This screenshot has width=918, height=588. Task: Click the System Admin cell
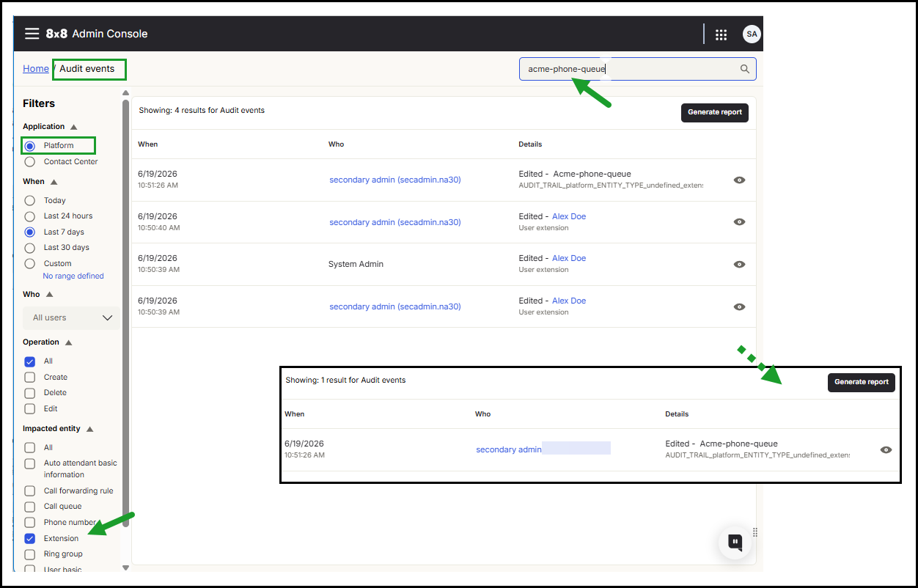(x=356, y=264)
